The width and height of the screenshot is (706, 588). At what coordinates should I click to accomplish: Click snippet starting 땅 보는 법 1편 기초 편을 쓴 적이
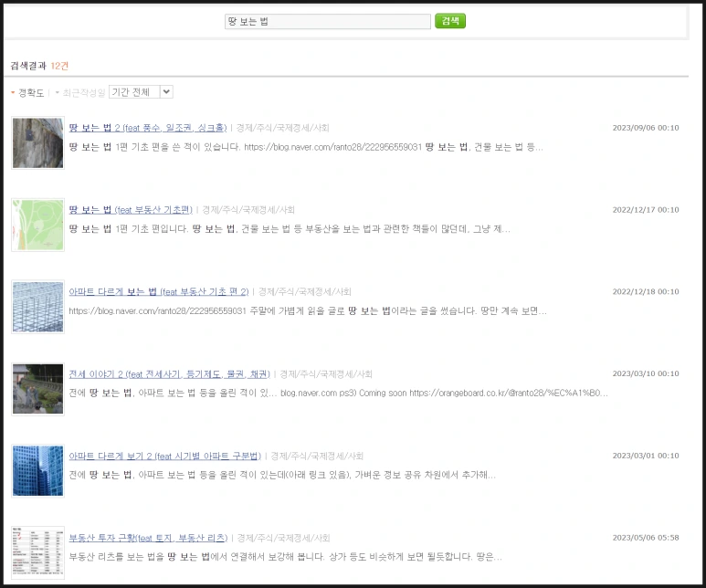306,147
